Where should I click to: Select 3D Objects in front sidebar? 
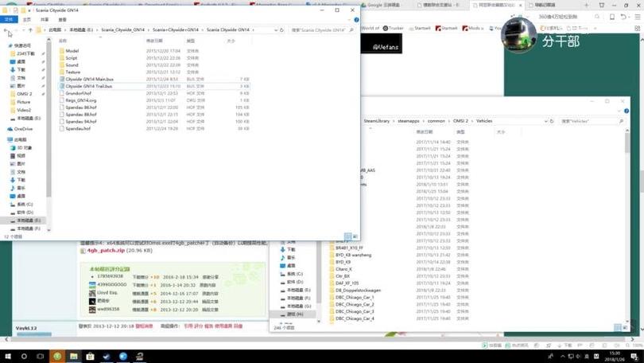click(x=25, y=147)
